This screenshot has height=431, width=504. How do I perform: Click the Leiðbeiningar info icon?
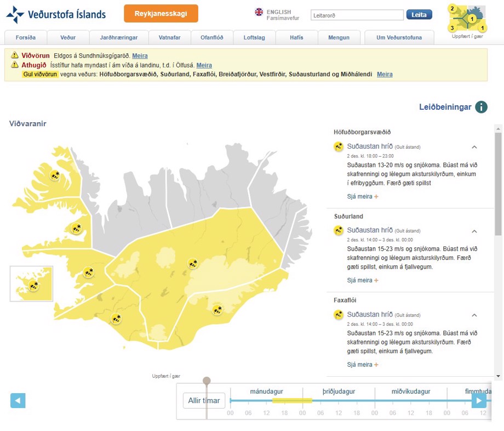tap(481, 107)
